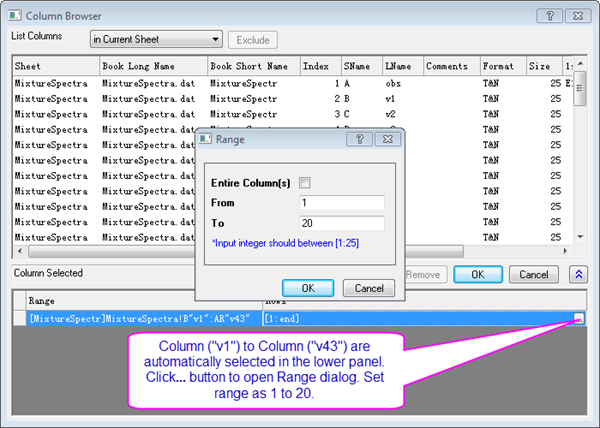The height and width of the screenshot is (428, 600).
Task: Click the Exclude button
Action: [252, 40]
